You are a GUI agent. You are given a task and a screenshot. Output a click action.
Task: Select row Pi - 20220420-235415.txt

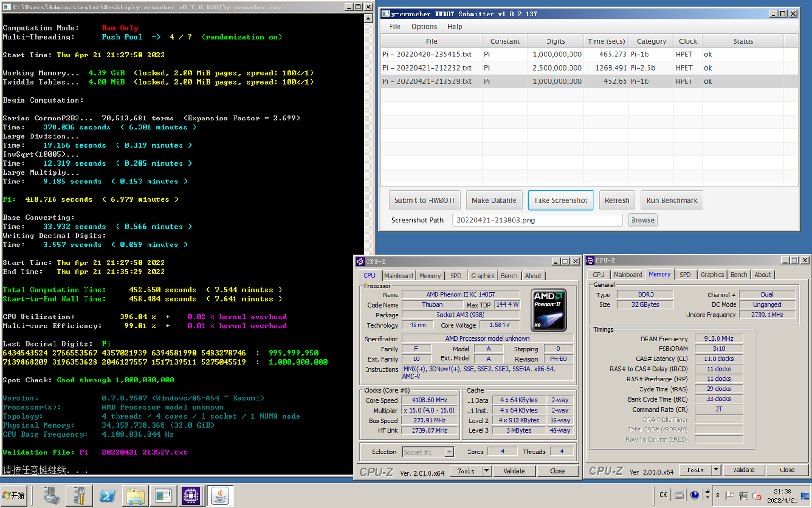[589, 55]
